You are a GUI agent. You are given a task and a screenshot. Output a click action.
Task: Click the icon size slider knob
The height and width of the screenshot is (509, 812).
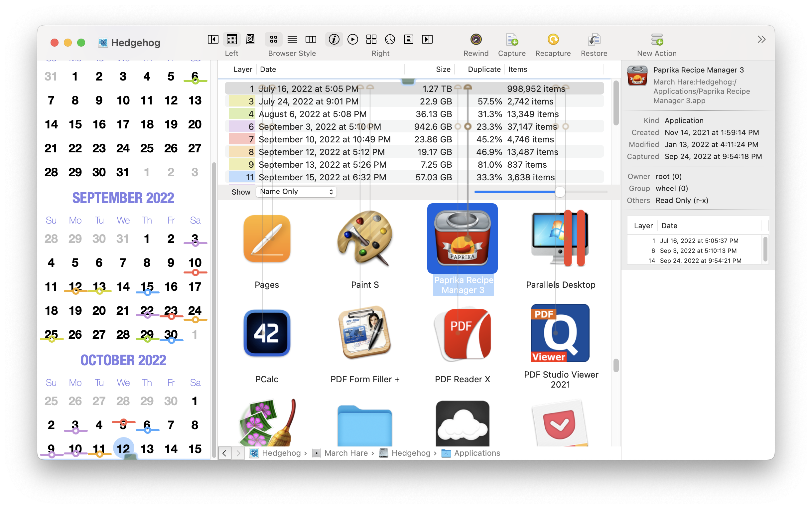(560, 192)
